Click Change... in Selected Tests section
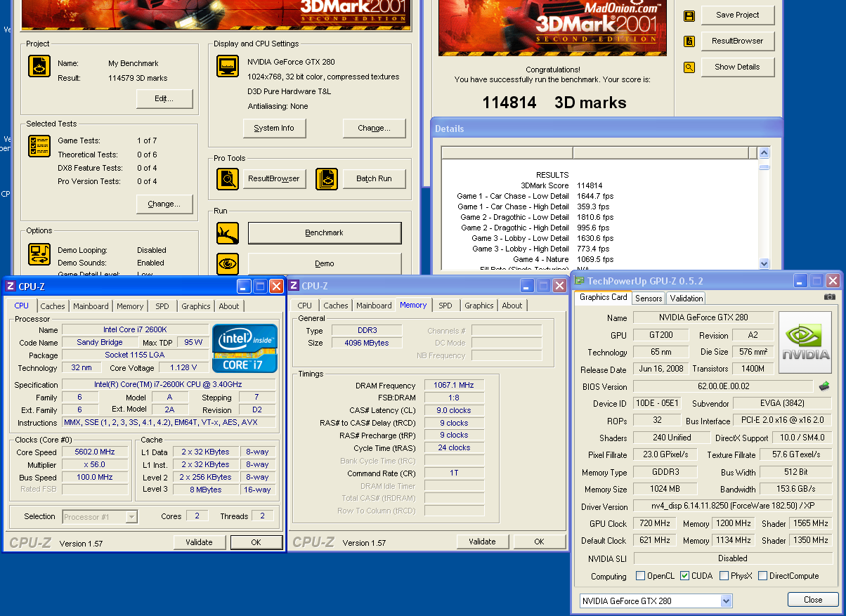The height and width of the screenshot is (616, 846). [164, 204]
